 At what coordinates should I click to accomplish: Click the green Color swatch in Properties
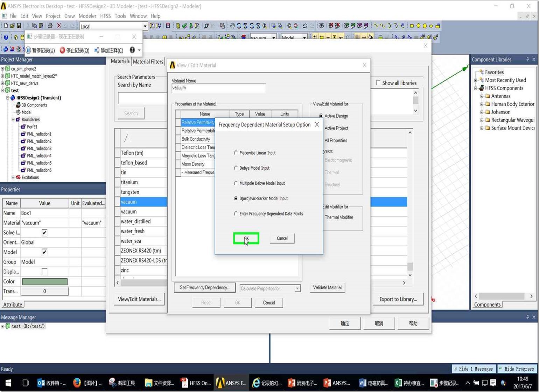click(45, 281)
